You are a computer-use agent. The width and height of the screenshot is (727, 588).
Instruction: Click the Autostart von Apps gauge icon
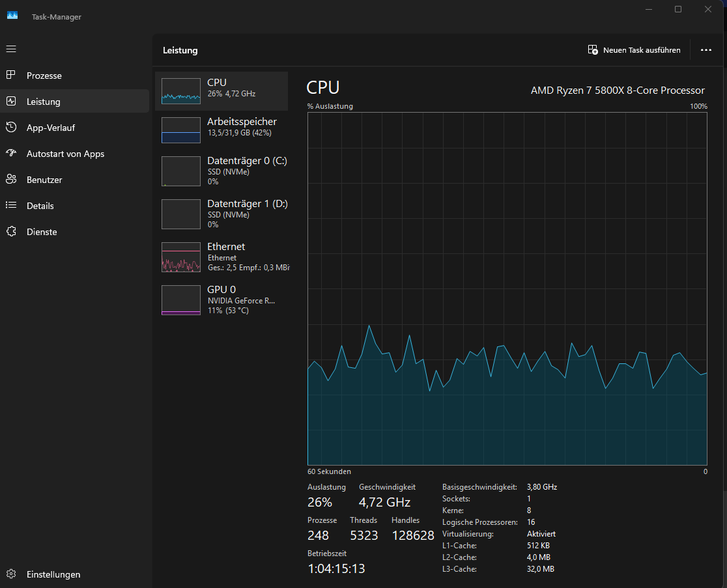[x=11, y=153]
